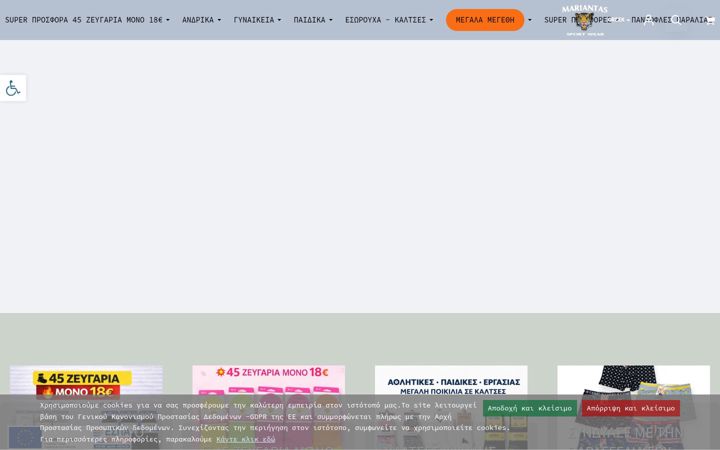Screen dimensions: 720x450
Task: Open the ΑΝΔΡΙΚΑ menu
Action: (201, 20)
